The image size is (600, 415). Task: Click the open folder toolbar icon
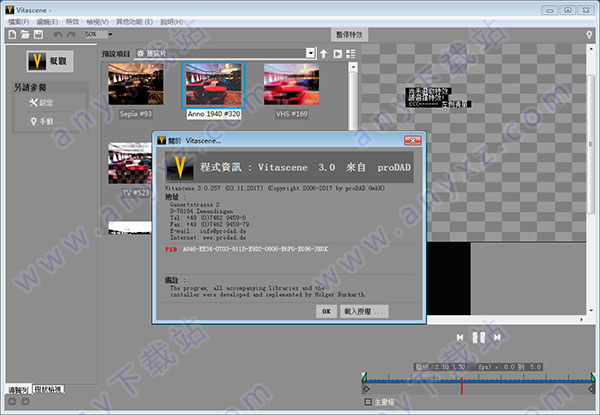point(25,35)
